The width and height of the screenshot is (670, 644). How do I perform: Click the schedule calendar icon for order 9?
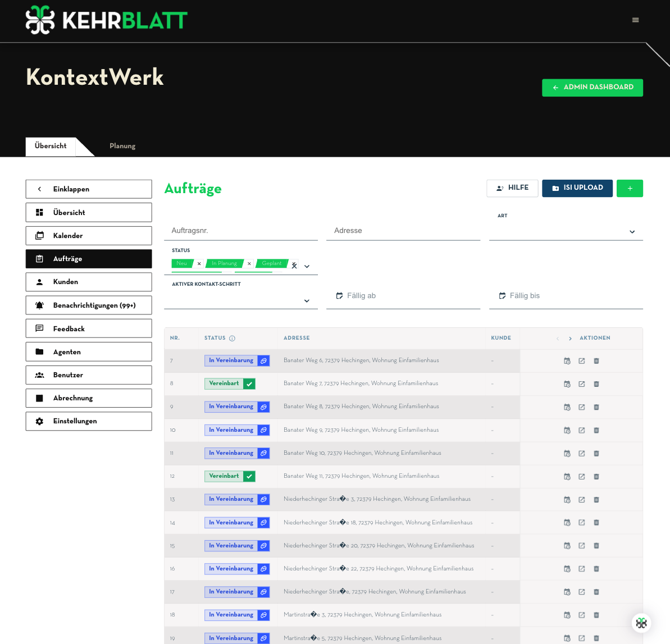pos(567,407)
